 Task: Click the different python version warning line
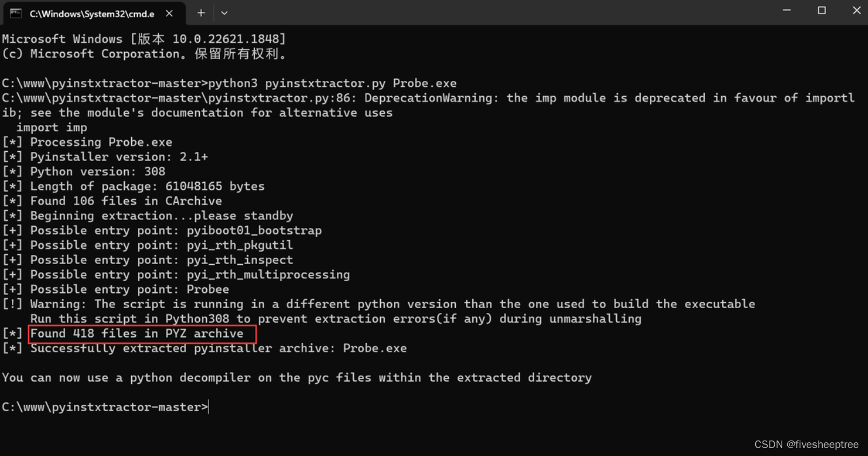pyautogui.click(x=378, y=304)
